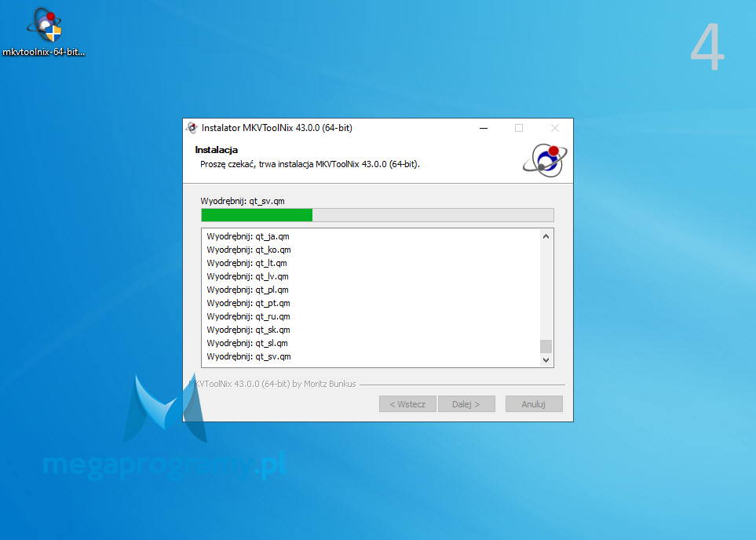Select log line 'Wyodrębnij: qt_sl.qm'

click(x=247, y=343)
